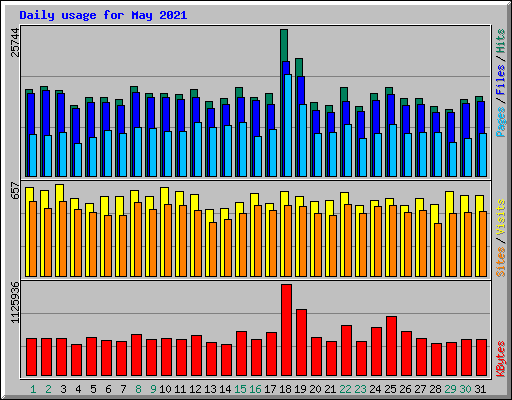Click day 20 on the x-axis
This screenshot has height=400, width=512.
click(315, 389)
